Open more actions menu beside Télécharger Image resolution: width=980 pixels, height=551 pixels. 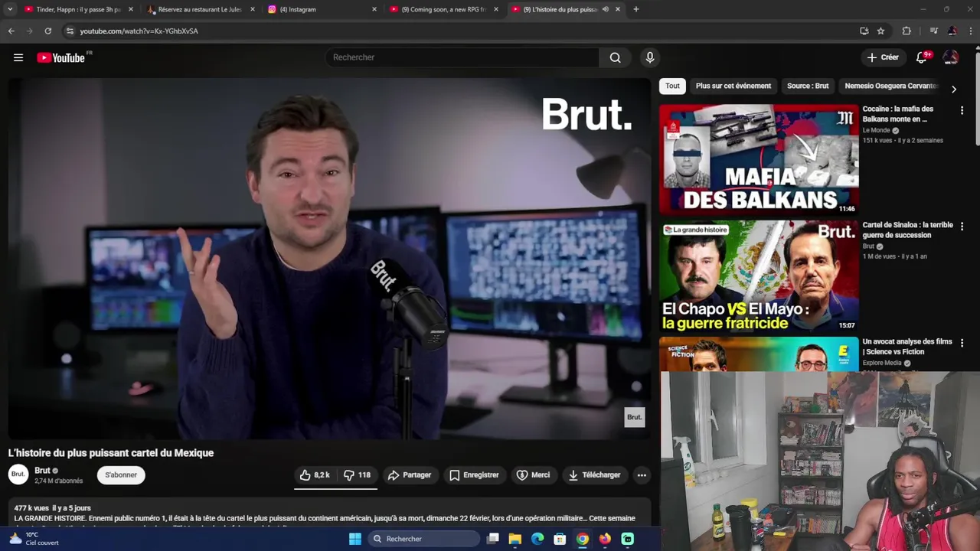pos(642,475)
